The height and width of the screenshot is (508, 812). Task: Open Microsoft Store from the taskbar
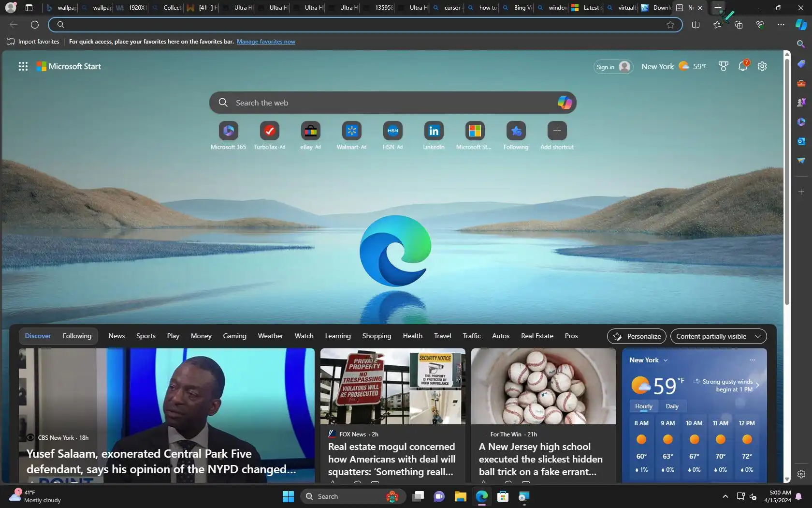pos(503,496)
